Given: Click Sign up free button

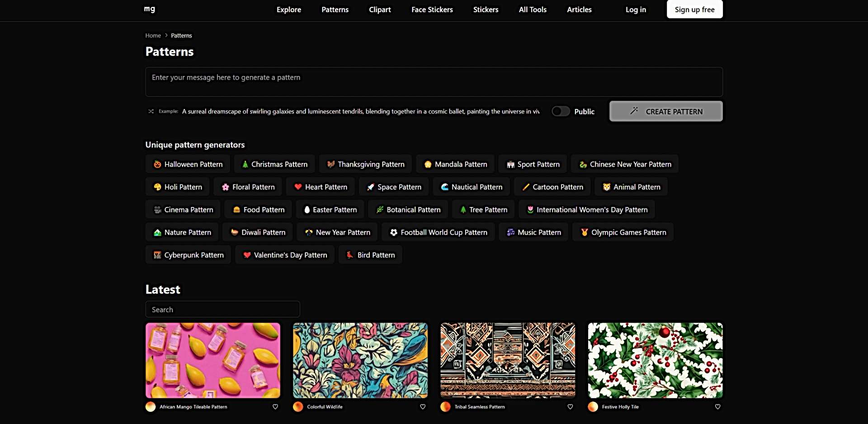Looking at the screenshot, I should coord(694,9).
